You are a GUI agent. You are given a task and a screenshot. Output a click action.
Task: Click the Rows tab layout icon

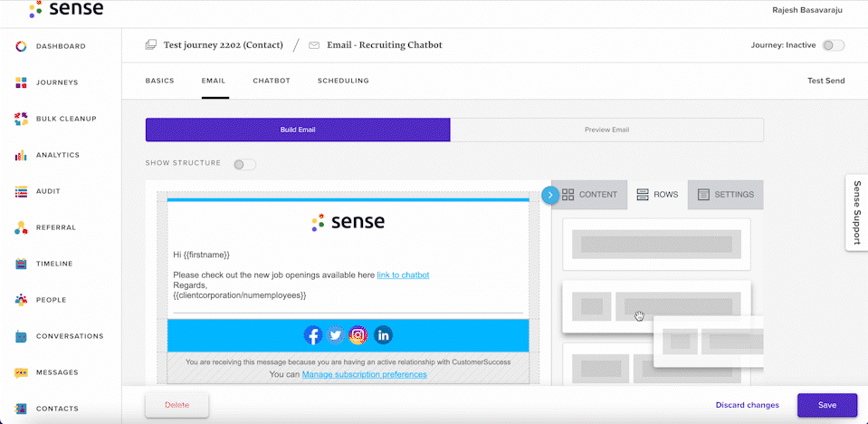[643, 195]
